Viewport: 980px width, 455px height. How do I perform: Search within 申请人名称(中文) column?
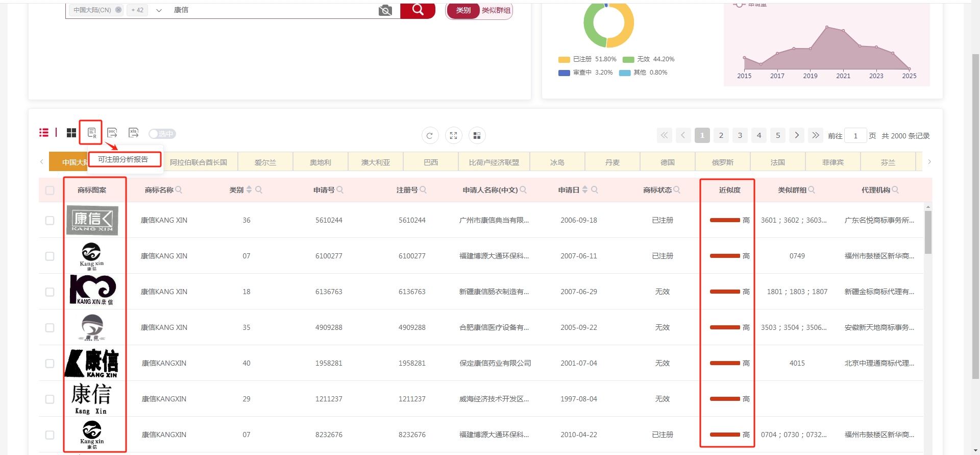(523, 189)
